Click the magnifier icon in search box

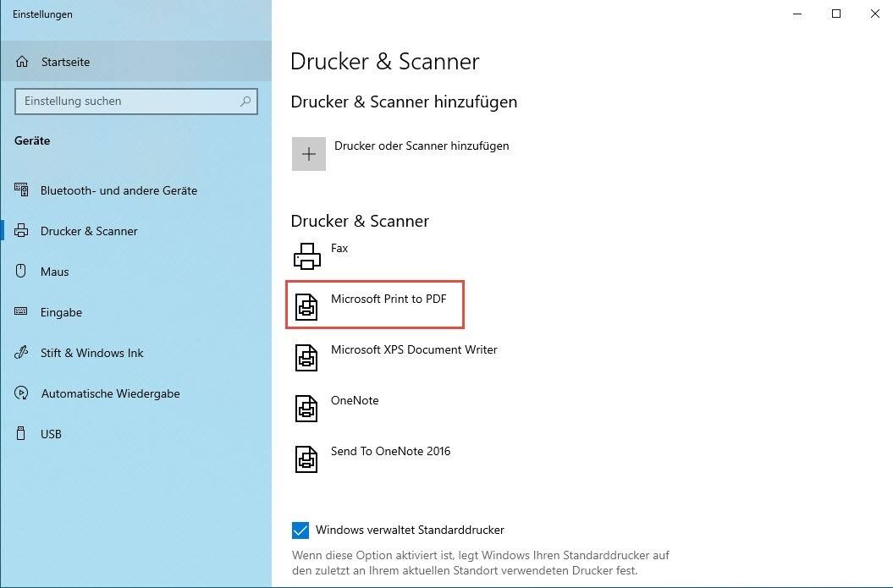click(245, 102)
